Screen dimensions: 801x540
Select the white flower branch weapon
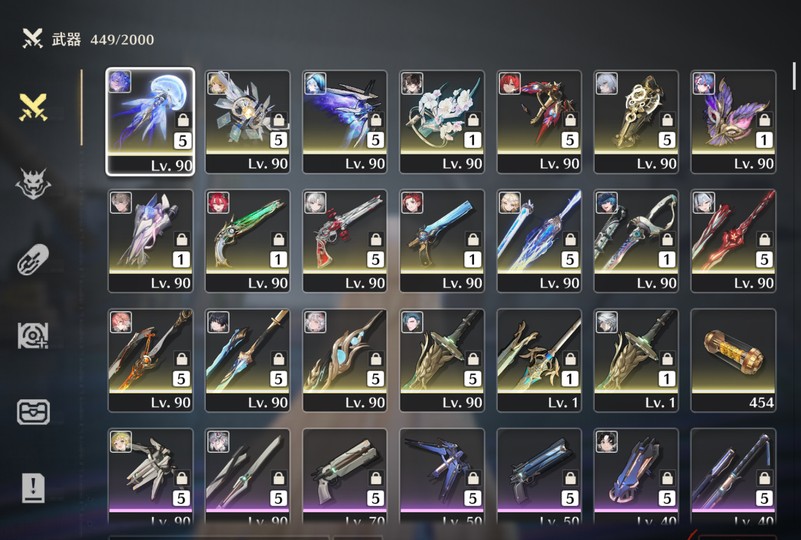point(442,122)
